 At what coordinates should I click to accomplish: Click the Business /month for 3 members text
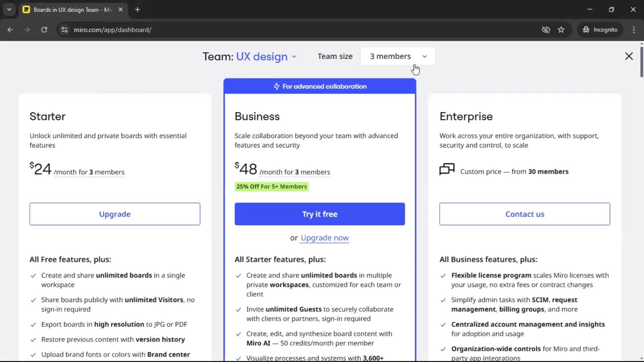pyautogui.click(x=294, y=172)
